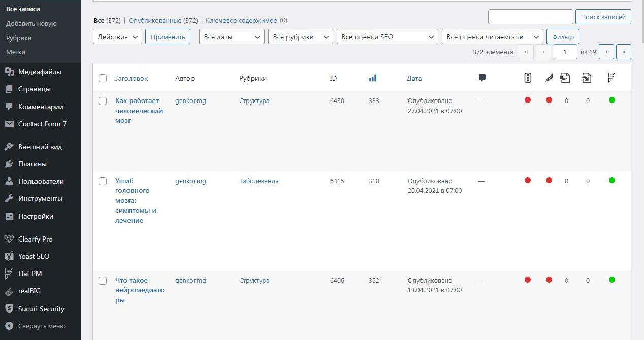Click the Contact Form 7 envelope icon
This screenshot has height=340, width=644.
coord(9,124)
